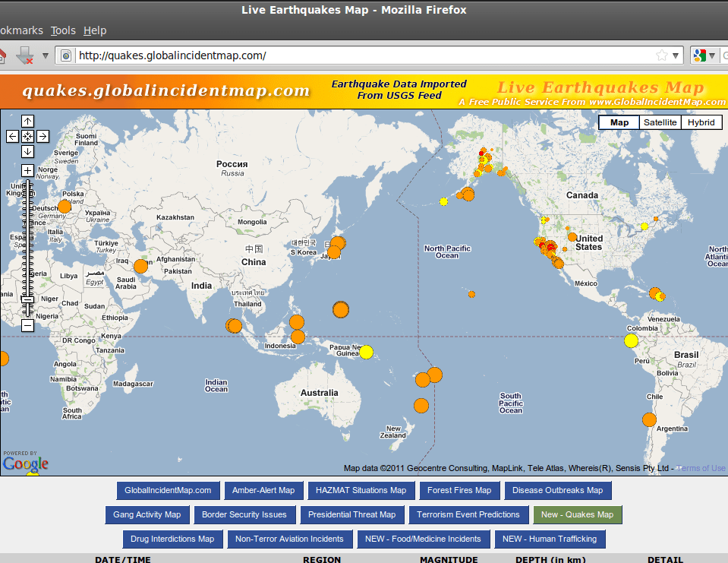728x563 pixels.
Task: Bookmark this page with the star icon
Action: point(662,55)
